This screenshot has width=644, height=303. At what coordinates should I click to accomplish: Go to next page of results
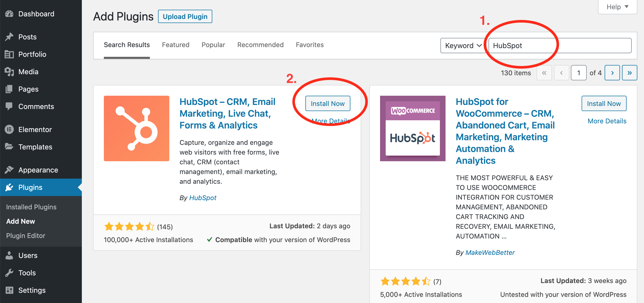click(612, 73)
